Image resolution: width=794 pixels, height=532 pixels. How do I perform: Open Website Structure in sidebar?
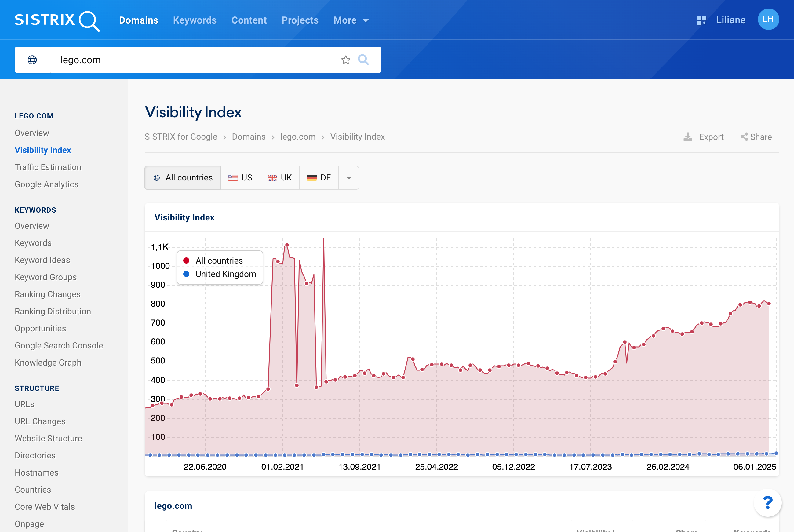point(48,438)
